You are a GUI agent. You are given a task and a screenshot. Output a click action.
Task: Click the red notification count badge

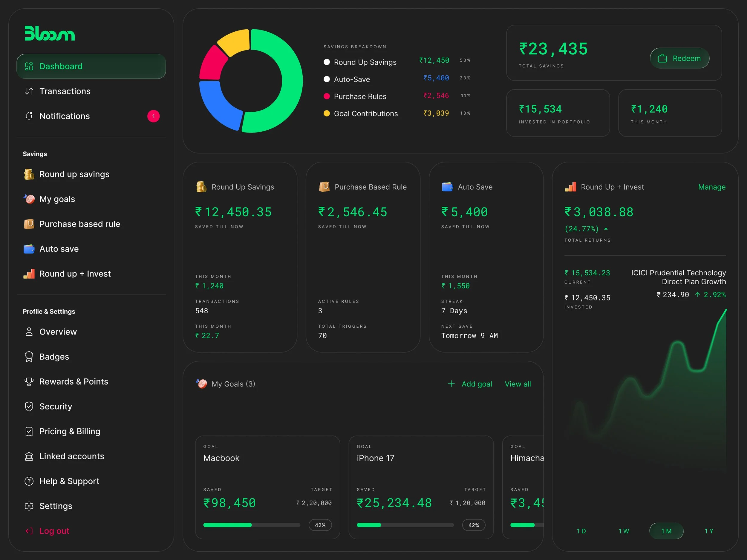click(153, 116)
